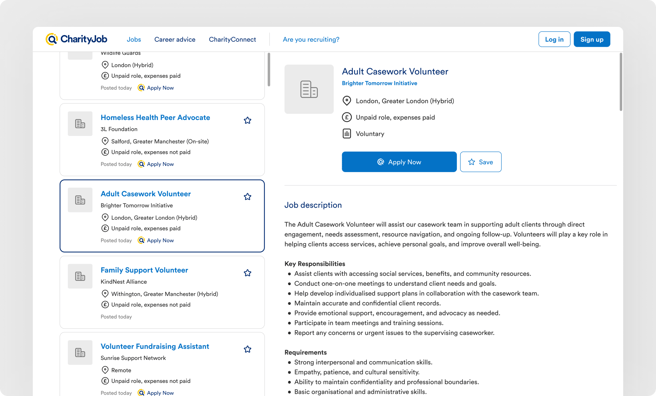Click 3L Foundation company logo thumbnail
Viewport: 656px width, 396px height.
click(80, 123)
